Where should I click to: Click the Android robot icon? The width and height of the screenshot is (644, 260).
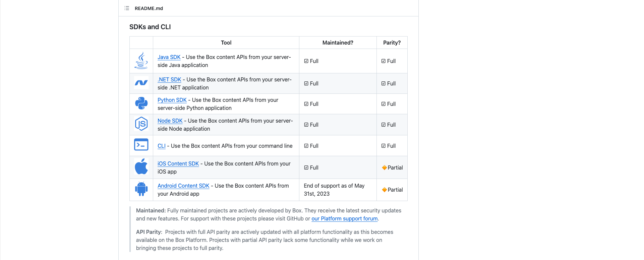[141, 189]
